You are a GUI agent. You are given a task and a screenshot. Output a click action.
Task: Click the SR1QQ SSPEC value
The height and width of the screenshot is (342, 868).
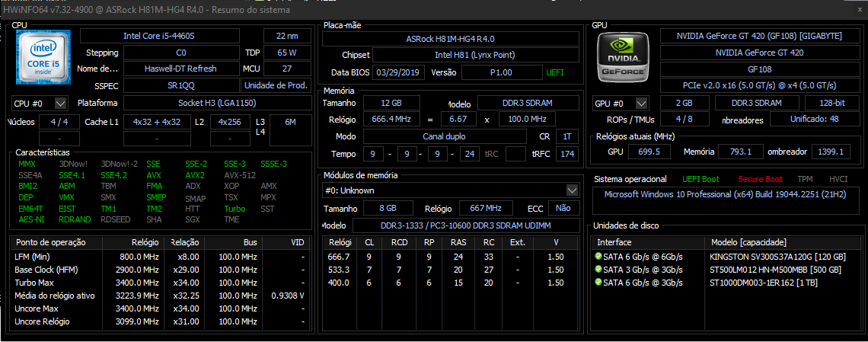tap(181, 86)
